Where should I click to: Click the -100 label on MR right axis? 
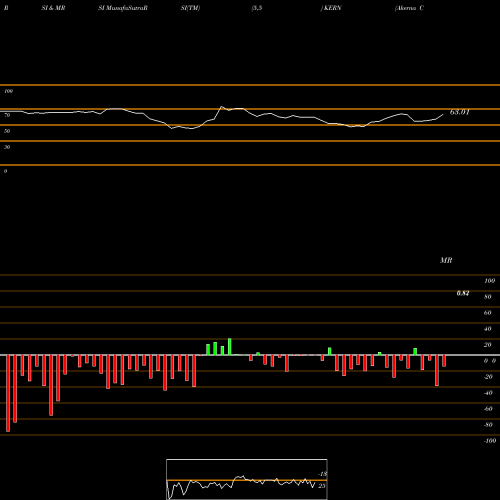click(490, 441)
